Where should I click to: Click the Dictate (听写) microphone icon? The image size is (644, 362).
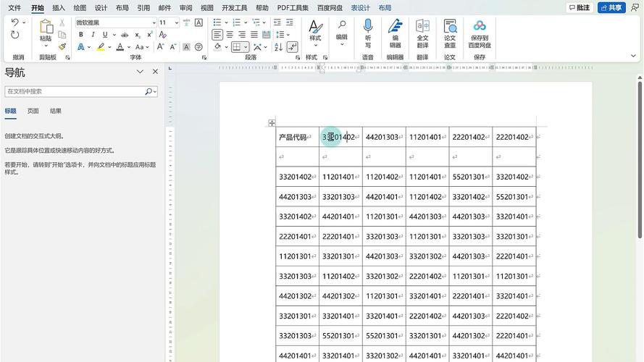pyautogui.click(x=368, y=26)
